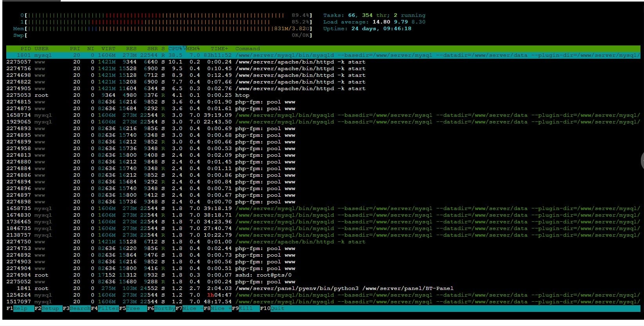Select the sshd root@pts/0 process row
Image resolution: width=644 pixels, height=326 pixels.
point(263,275)
